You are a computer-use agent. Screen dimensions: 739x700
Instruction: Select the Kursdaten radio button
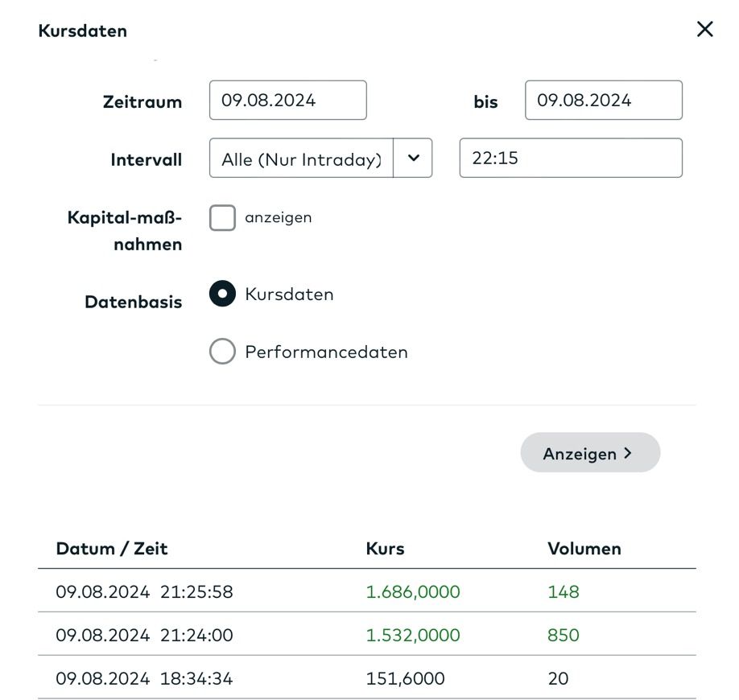point(222,294)
